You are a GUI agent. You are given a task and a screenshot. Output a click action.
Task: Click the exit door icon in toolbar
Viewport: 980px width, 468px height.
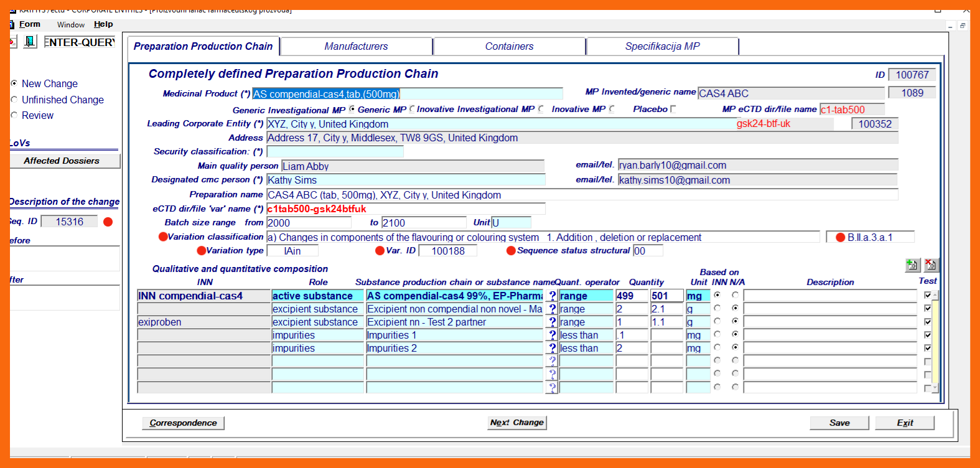tap(30, 42)
